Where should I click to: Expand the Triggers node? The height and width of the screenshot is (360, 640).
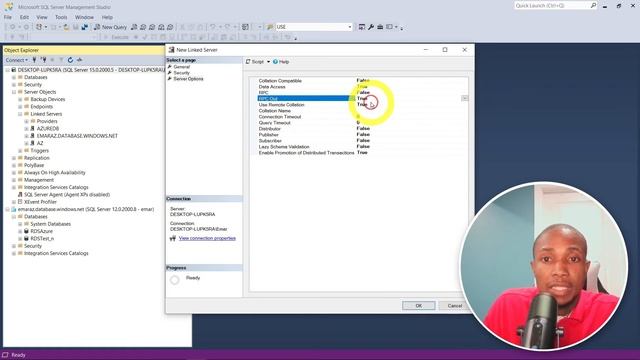pyautogui.click(x=20, y=151)
